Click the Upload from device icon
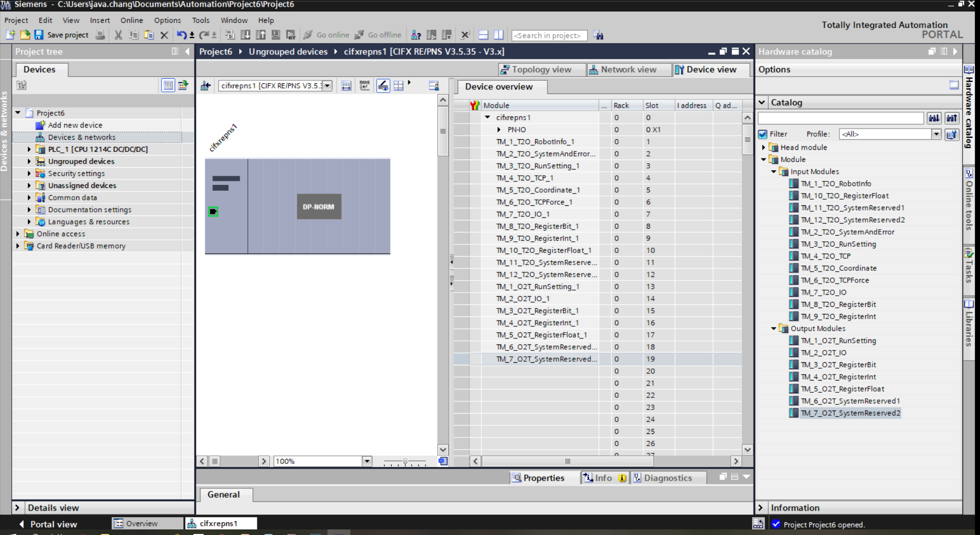Screen dimensions: 980x535 click(260, 35)
